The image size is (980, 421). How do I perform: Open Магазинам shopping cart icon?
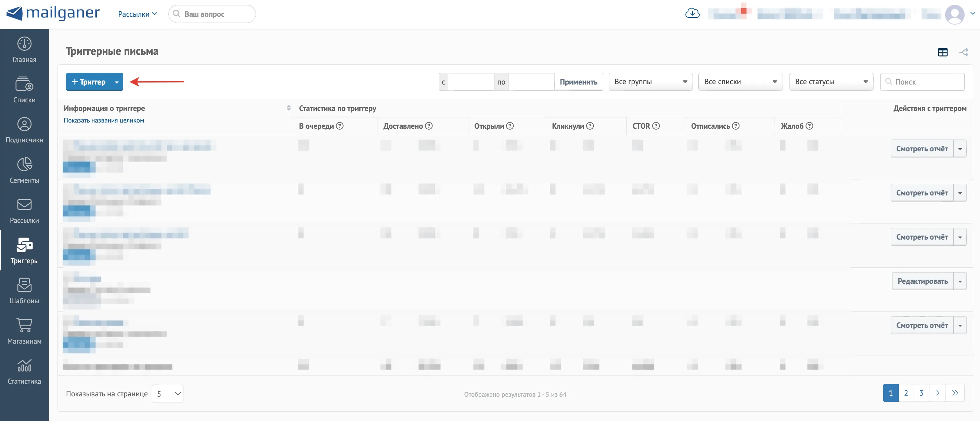[24, 325]
